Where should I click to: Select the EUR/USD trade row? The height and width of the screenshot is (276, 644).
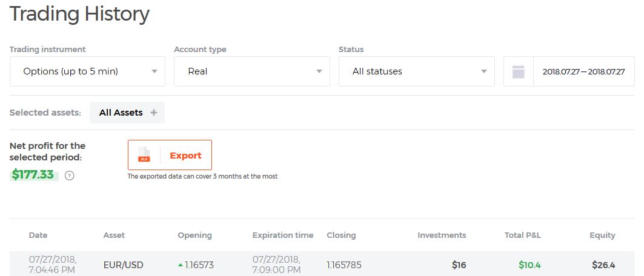click(x=322, y=264)
